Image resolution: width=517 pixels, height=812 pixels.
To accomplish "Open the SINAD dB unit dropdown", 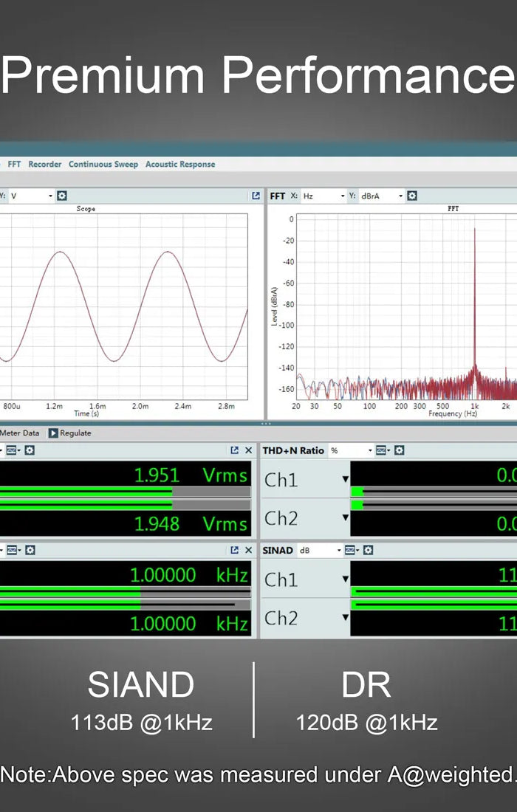I will click(319, 550).
